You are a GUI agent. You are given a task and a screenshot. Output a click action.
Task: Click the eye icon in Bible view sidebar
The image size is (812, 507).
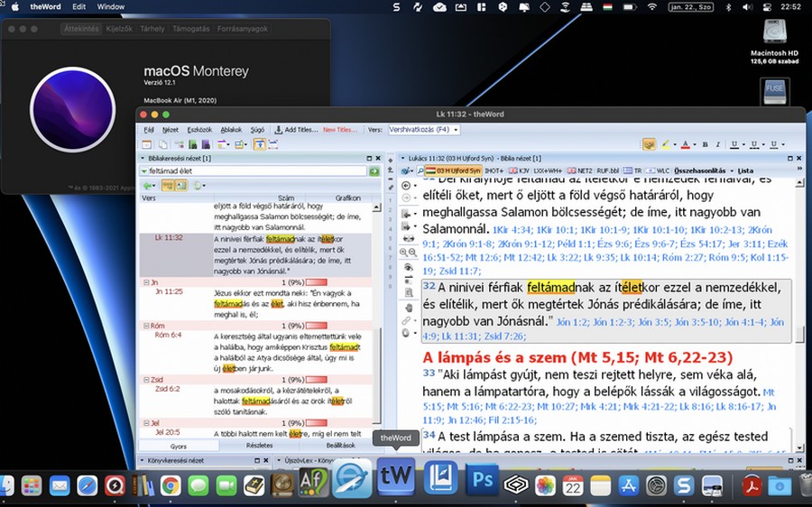(x=409, y=267)
